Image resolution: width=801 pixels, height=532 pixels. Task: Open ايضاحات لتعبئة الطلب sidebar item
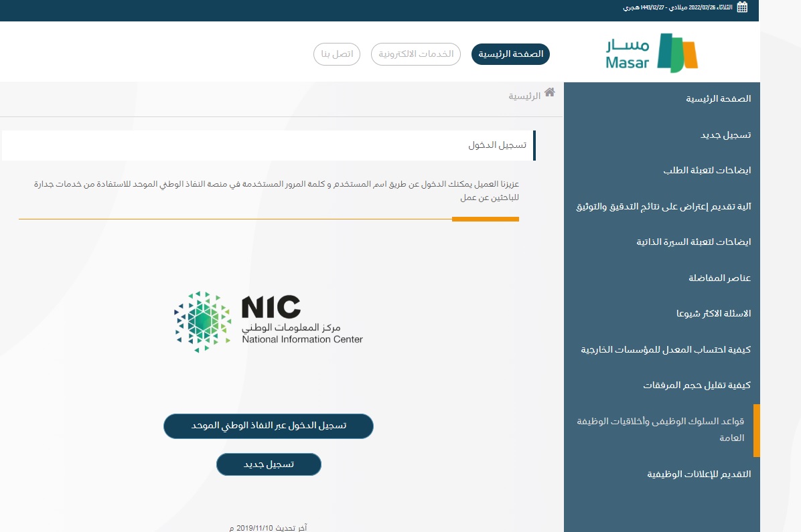[707, 171]
